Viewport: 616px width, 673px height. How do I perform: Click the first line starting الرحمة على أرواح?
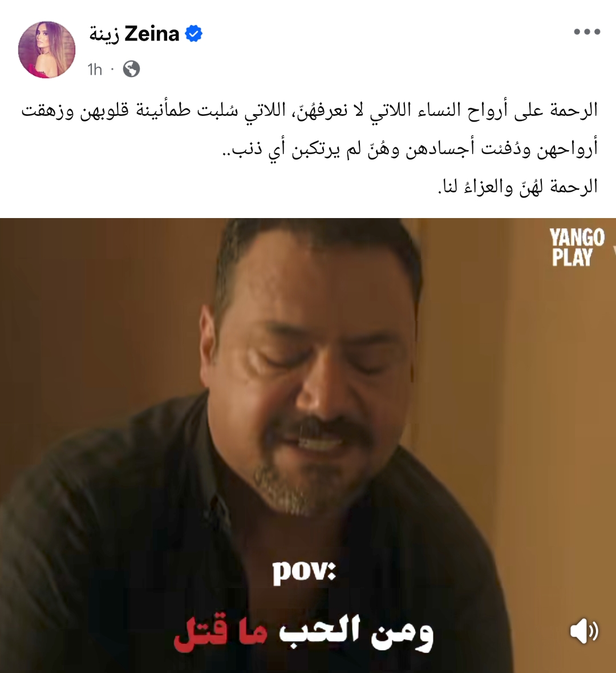tap(309, 111)
